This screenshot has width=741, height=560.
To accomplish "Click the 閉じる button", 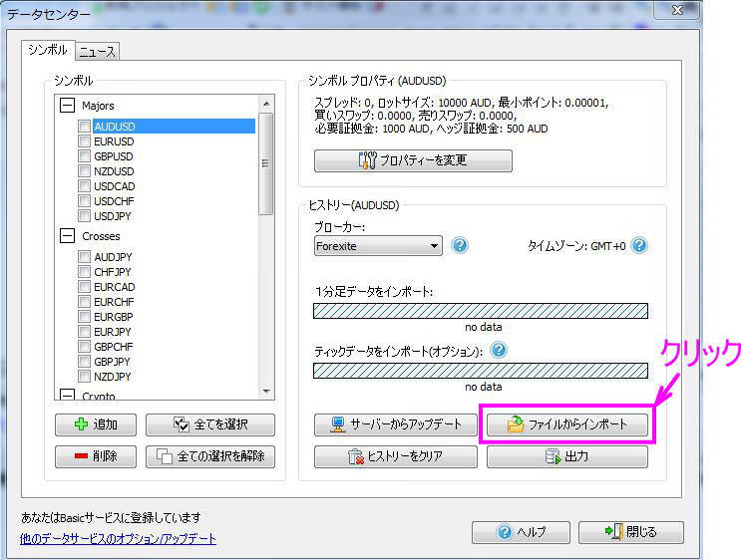I will (631, 532).
